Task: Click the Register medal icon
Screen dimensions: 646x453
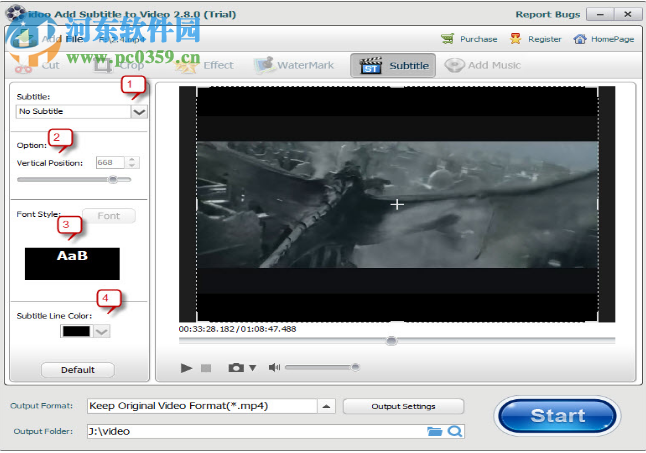Action: 515,39
